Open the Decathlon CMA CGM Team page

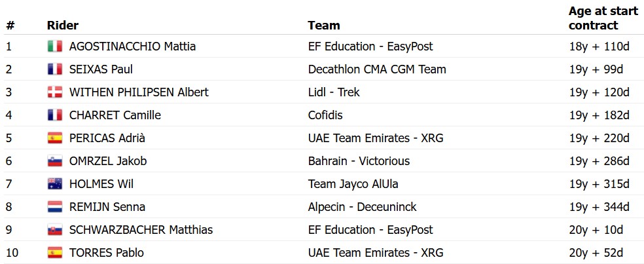pyautogui.click(x=377, y=69)
